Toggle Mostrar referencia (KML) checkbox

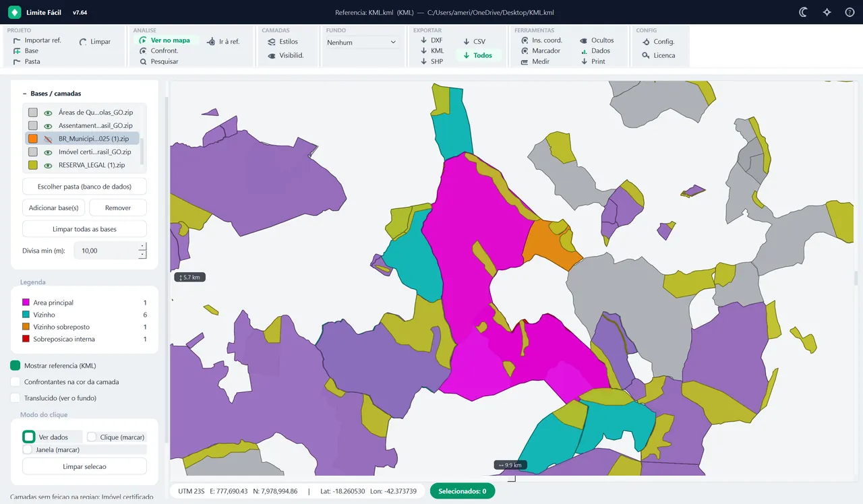(x=16, y=366)
